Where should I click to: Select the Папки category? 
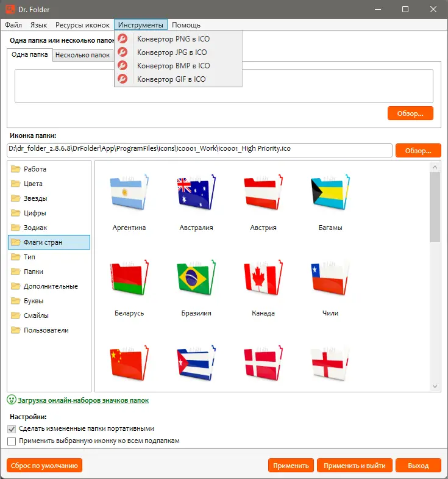click(49, 272)
